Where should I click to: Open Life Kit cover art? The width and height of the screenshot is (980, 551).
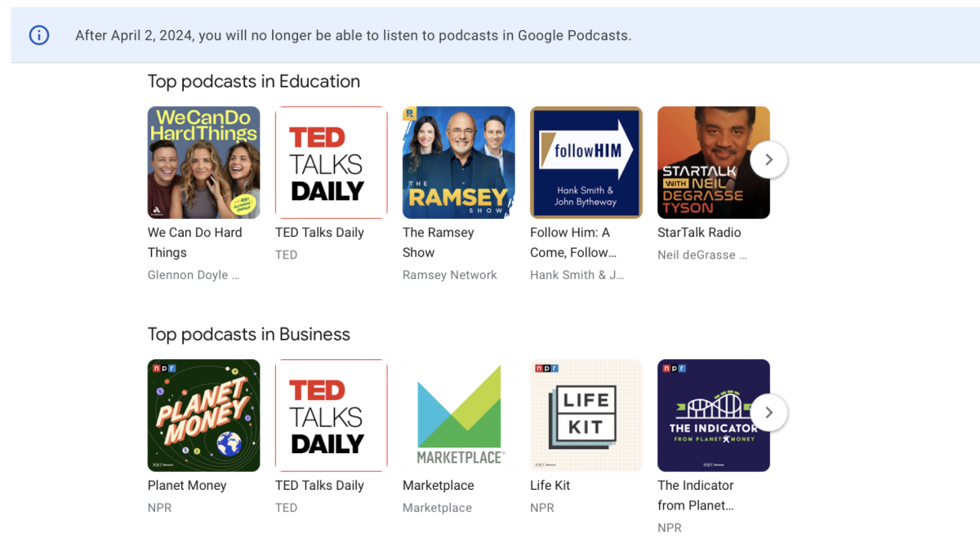coord(586,415)
